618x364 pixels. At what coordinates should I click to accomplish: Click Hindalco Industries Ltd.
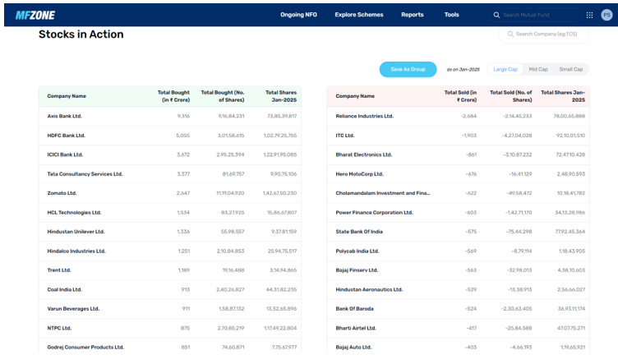(x=76, y=251)
